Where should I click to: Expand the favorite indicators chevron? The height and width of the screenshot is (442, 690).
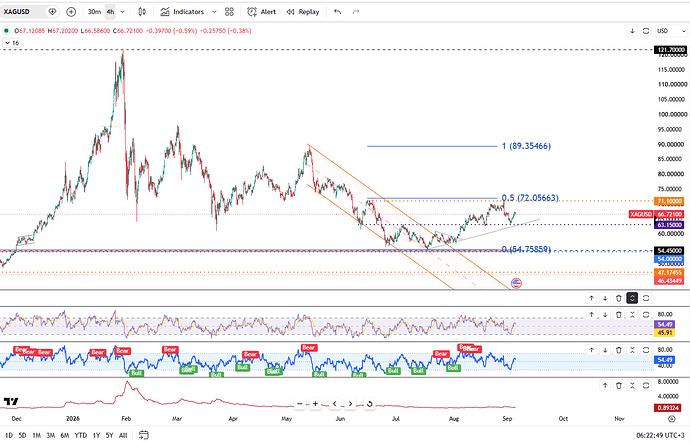click(214, 12)
